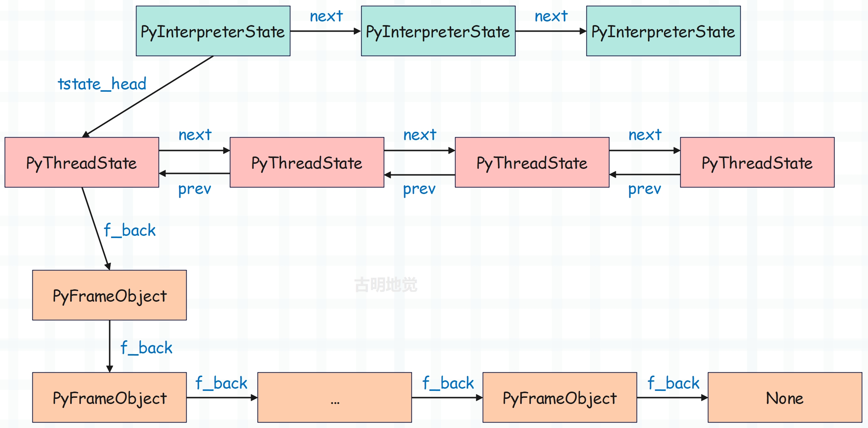Select the middle PyInterpreterState box
The height and width of the screenshot is (428, 868).
tap(438, 31)
